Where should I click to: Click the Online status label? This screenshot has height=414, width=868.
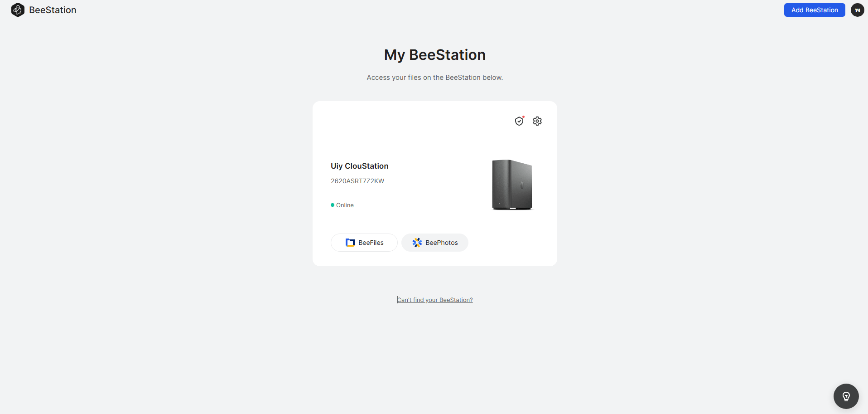[345, 205]
